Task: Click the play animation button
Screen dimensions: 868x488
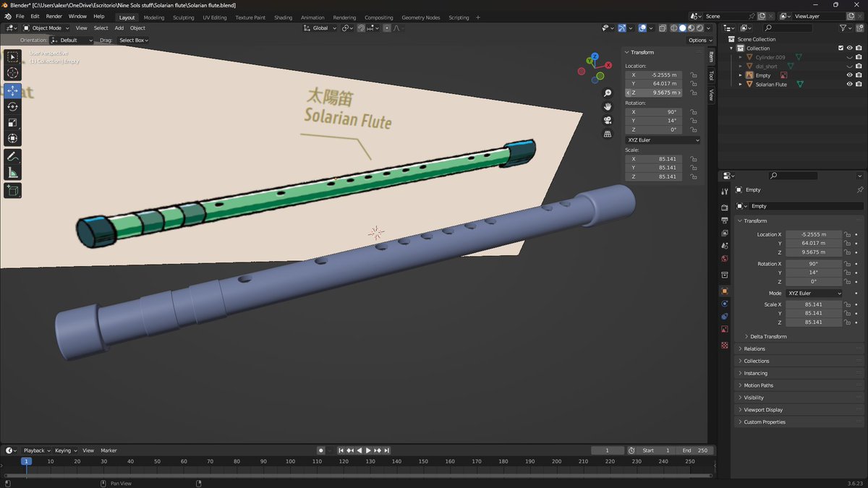Action: click(368, 450)
